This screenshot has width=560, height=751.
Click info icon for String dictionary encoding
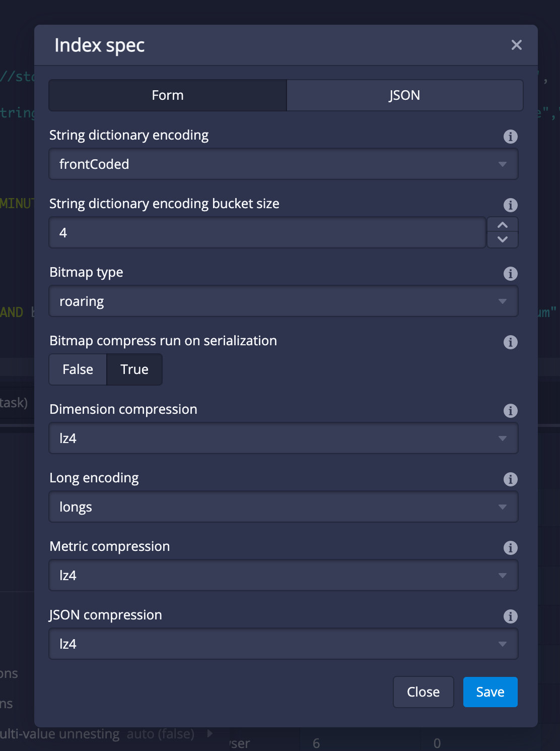510,137
